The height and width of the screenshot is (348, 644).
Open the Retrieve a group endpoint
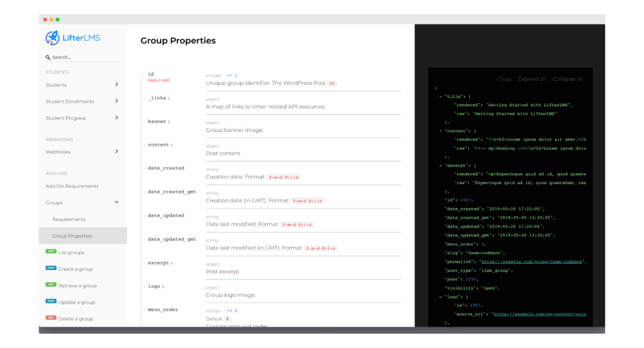(77, 286)
